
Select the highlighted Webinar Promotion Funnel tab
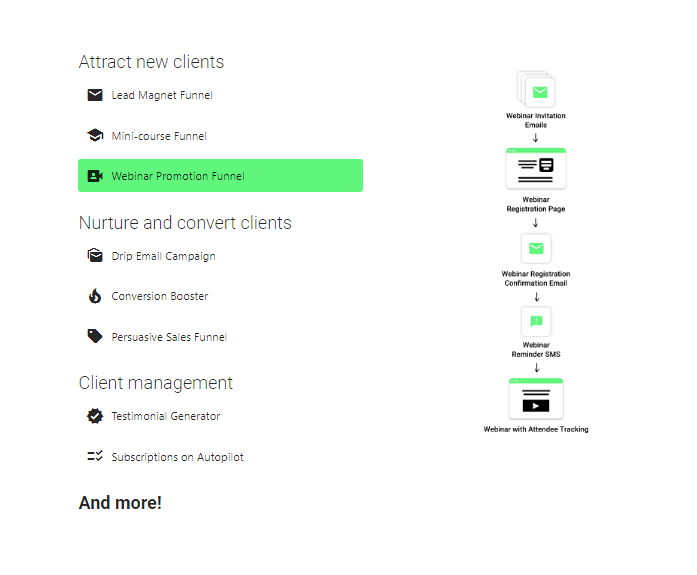[x=220, y=176]
